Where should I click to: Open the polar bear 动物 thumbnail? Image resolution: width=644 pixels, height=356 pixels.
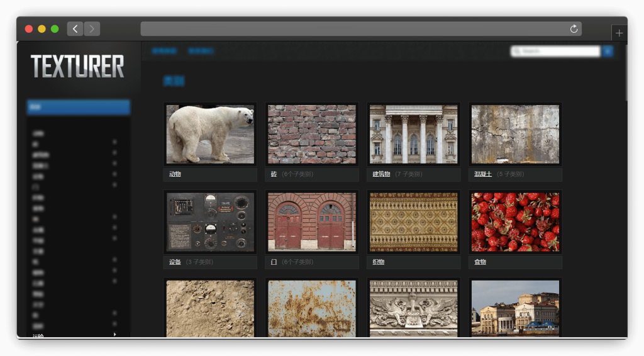[210, 134]
